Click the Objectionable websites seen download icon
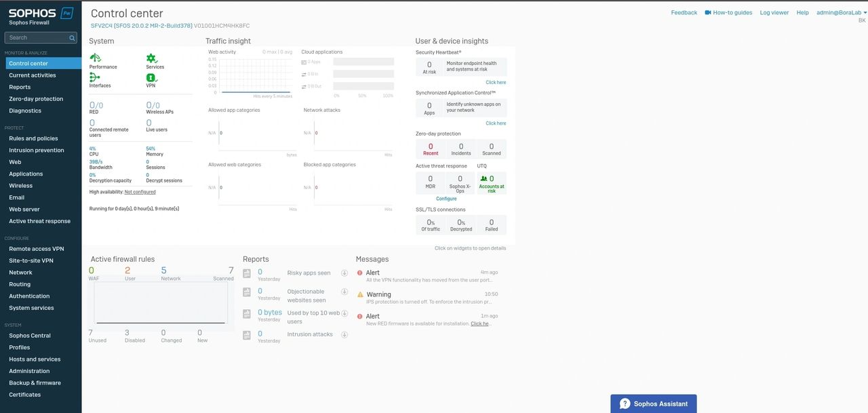This screenshot has width=868, height=413. click(x=344, y=293)
